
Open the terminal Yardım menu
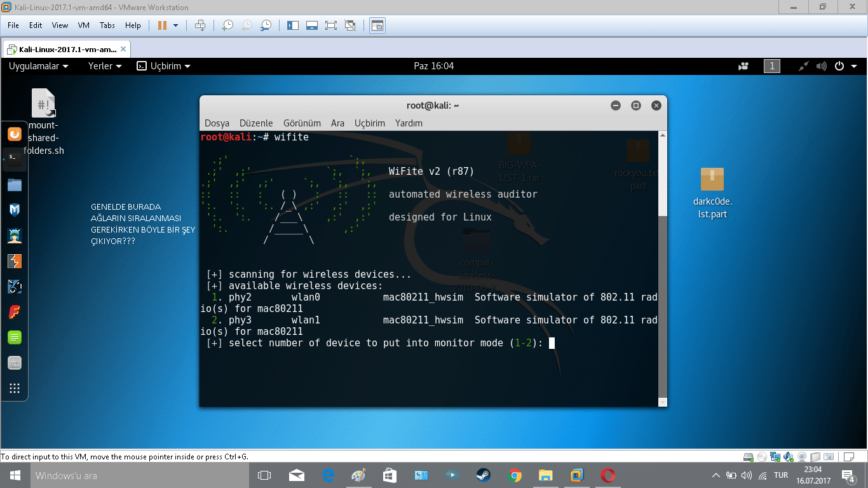(x=409, y=123)
